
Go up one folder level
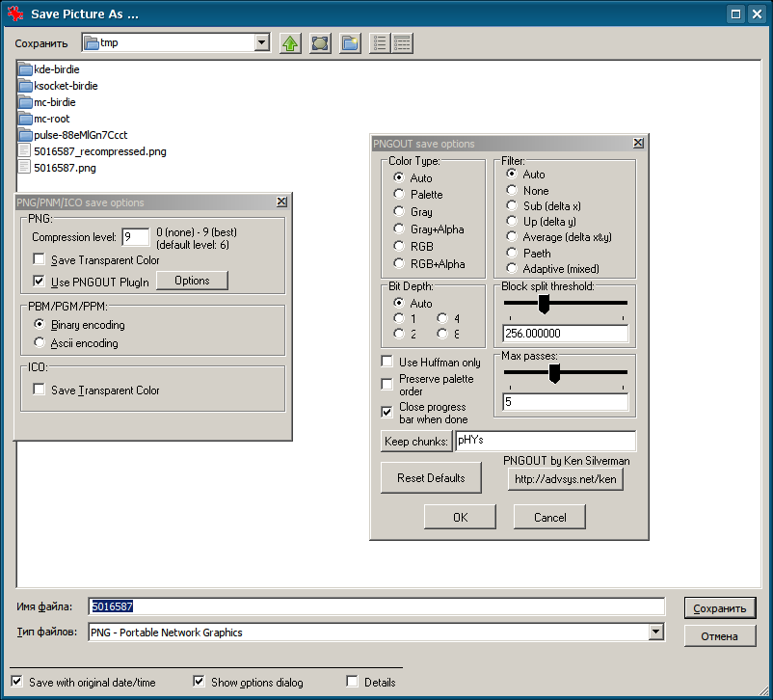pos(290,43)
